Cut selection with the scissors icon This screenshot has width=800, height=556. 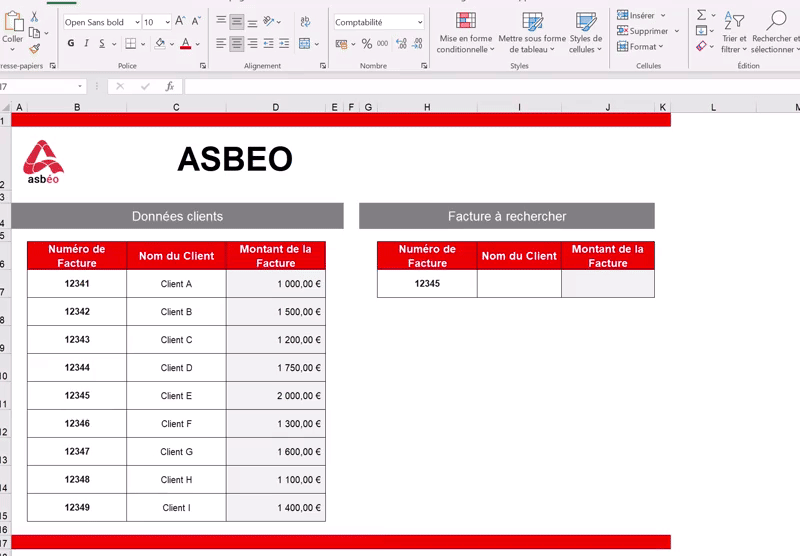coord(34,17)
